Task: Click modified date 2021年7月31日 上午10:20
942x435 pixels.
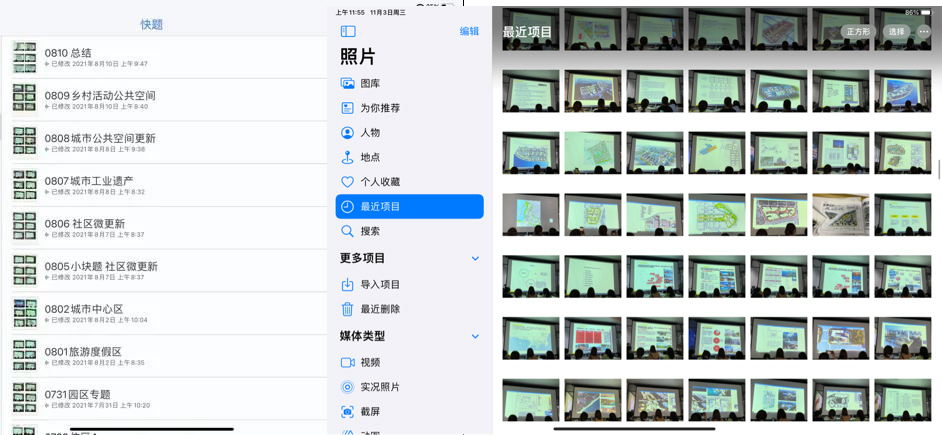Action: tap(111, 406)
